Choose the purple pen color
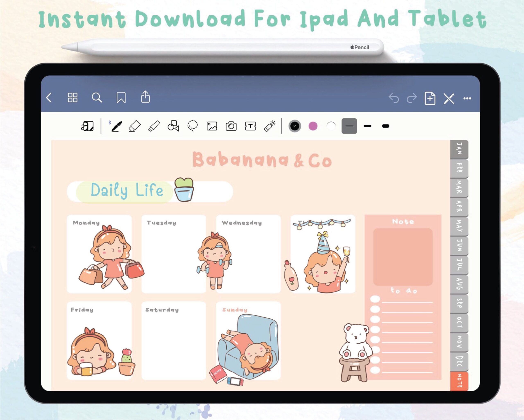The height and width of the screenshot is (420, 524). [x=313, y=126]
